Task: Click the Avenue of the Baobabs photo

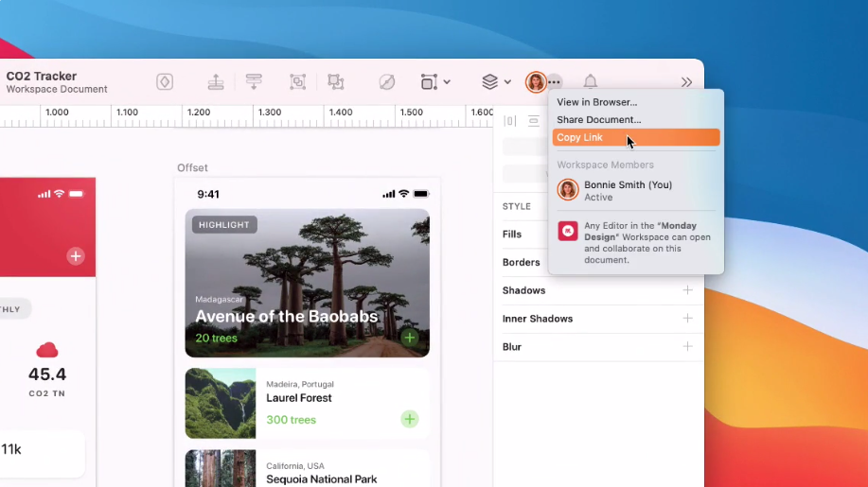Action: 308,283
